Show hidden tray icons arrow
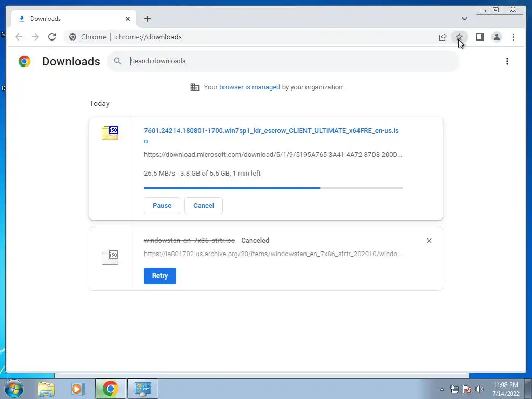The height and width of the screenshot is (399, 532). (x=442, y=389)
